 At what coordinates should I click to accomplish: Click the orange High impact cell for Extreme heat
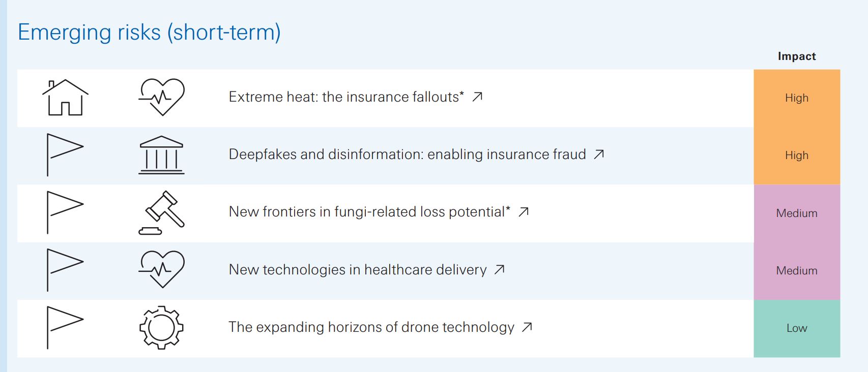[797, 98]
